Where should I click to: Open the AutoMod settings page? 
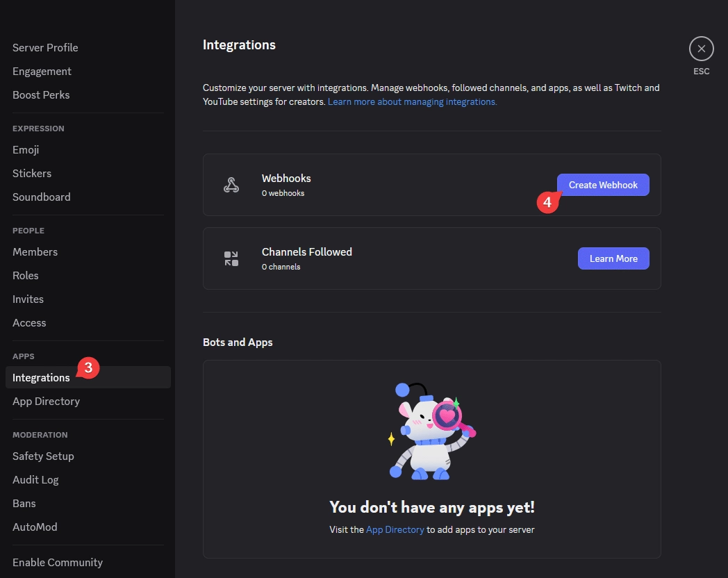pos(35,527)
